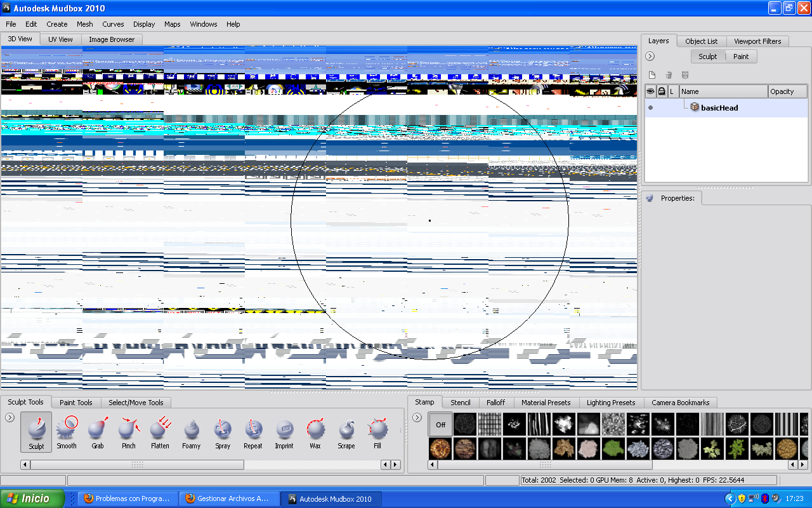812x508 pixels.
Task: Switch to Gestionar Archivos A... taskbar window
Action: pos(228,498)
